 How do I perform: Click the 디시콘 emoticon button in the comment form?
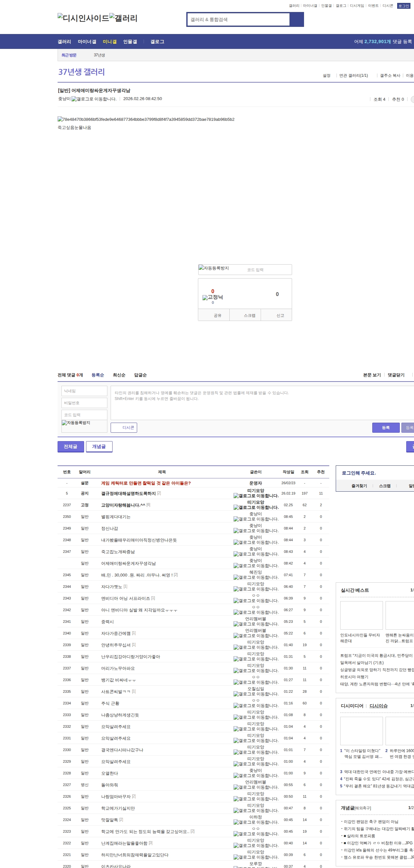124,428
